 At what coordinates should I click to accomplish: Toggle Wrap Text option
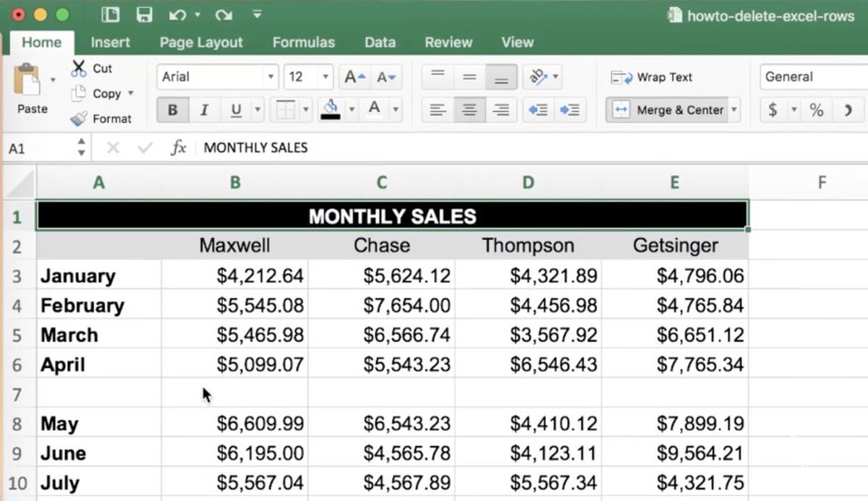652,77
